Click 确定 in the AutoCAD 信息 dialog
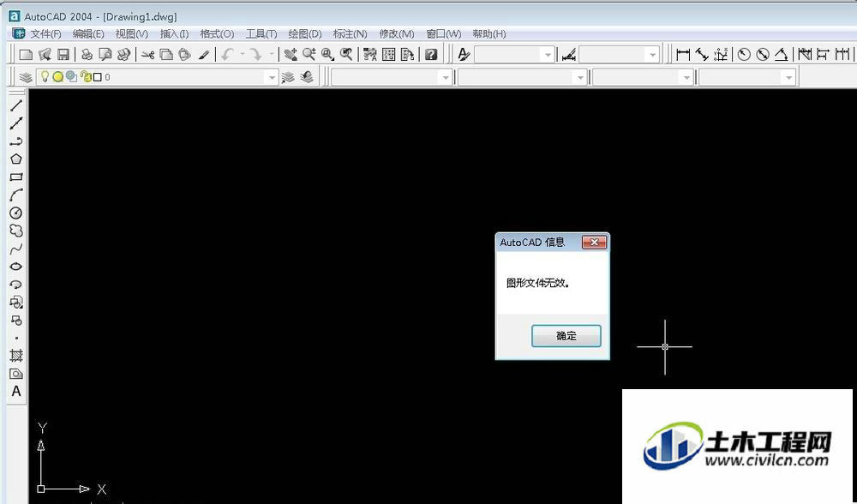This screenshot has width=857, height=504. 566,336
